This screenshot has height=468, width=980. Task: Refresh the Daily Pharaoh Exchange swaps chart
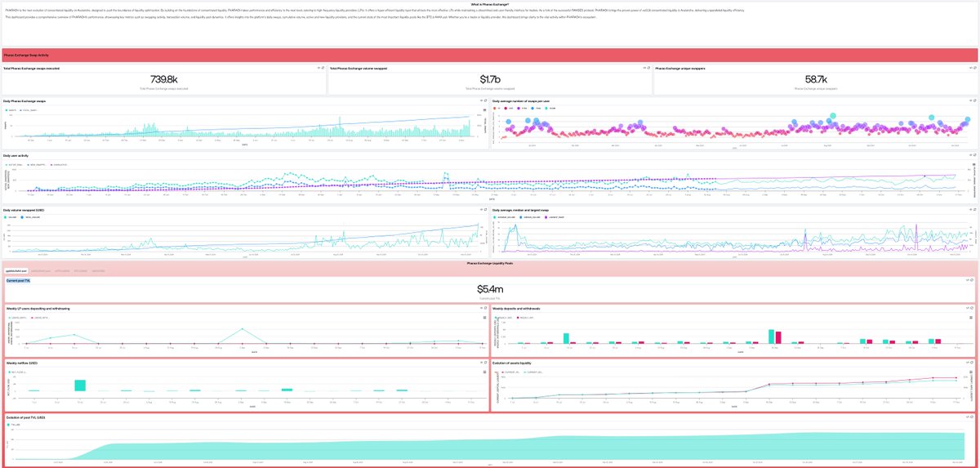point(485,100)
